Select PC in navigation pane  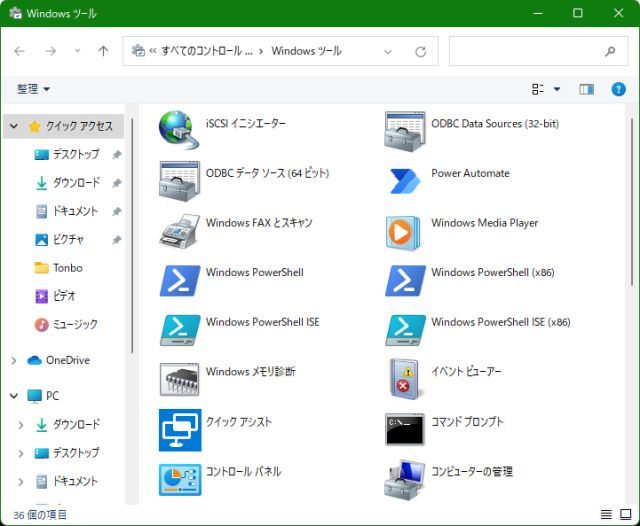tap(43, 395)
